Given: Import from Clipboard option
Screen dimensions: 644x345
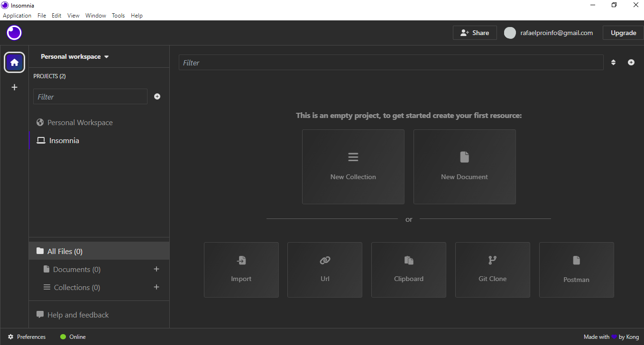Looking at the screenshot, I should pos(409,270).
